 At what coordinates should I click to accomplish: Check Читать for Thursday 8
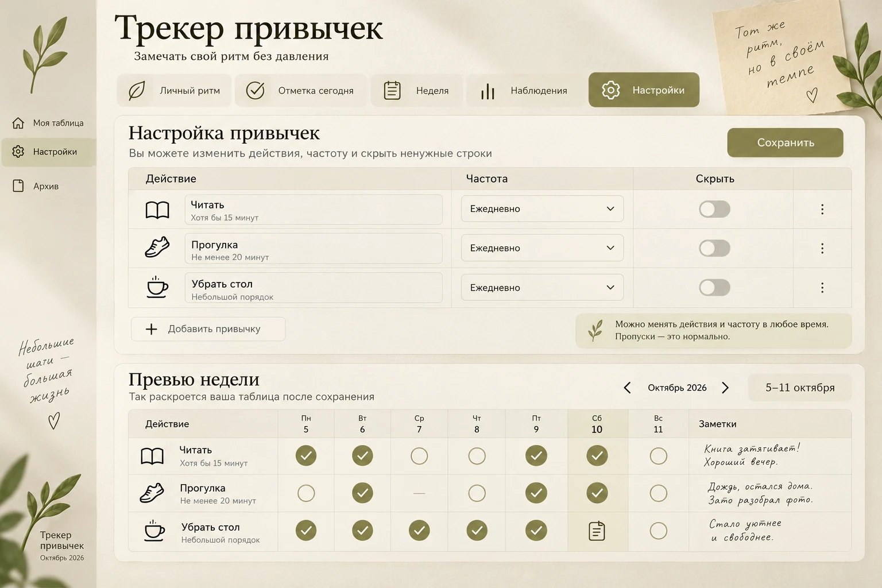[477, 456]
